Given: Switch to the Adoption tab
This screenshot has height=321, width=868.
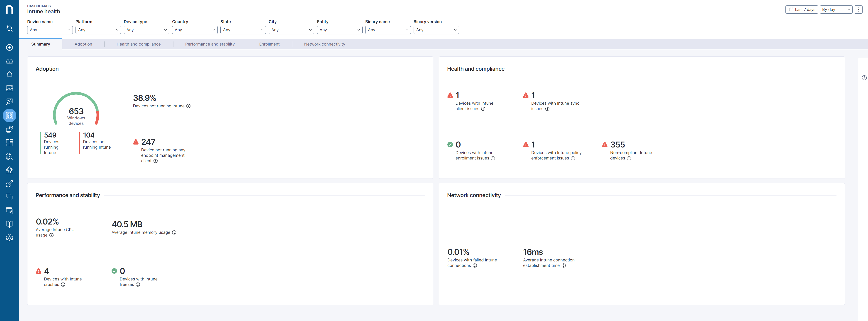Looking at the screenshot, I should (83, 44).
